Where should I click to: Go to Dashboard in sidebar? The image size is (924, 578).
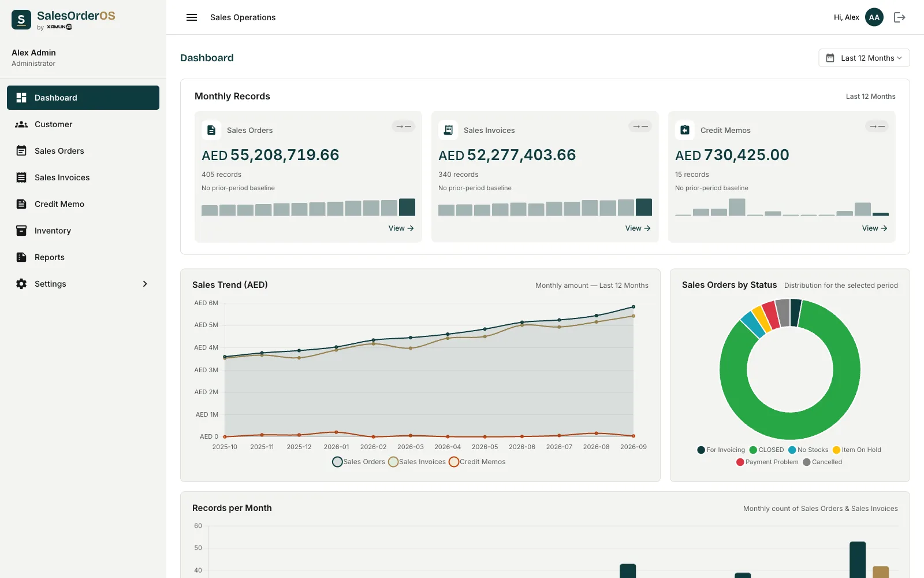[83, 98]
